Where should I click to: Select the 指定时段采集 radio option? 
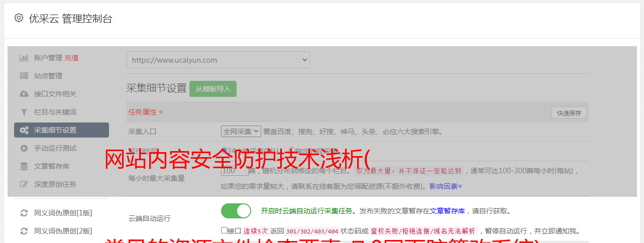(x=292, y=150)
